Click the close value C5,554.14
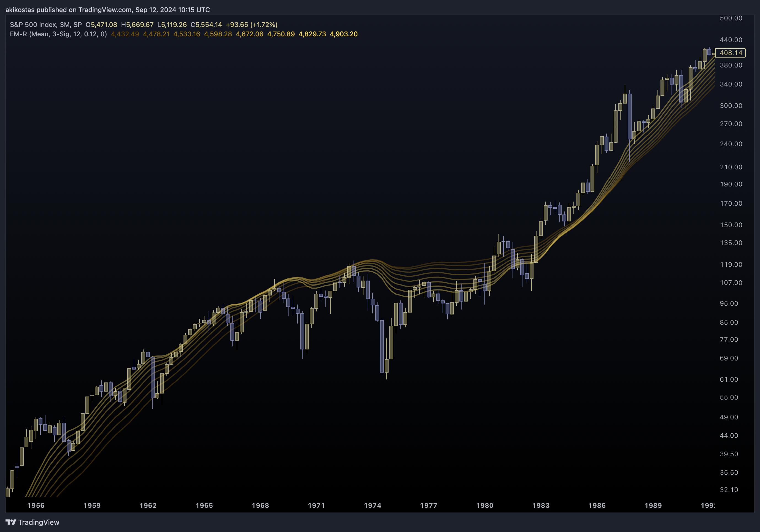The height and width of the screenshot is (532, 760). point(206,25)
